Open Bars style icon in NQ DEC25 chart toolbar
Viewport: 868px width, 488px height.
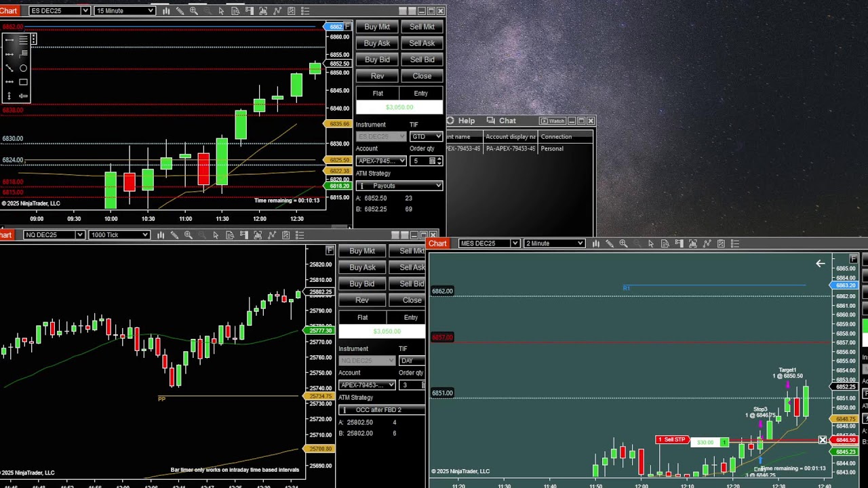click(x=161, y=235)
